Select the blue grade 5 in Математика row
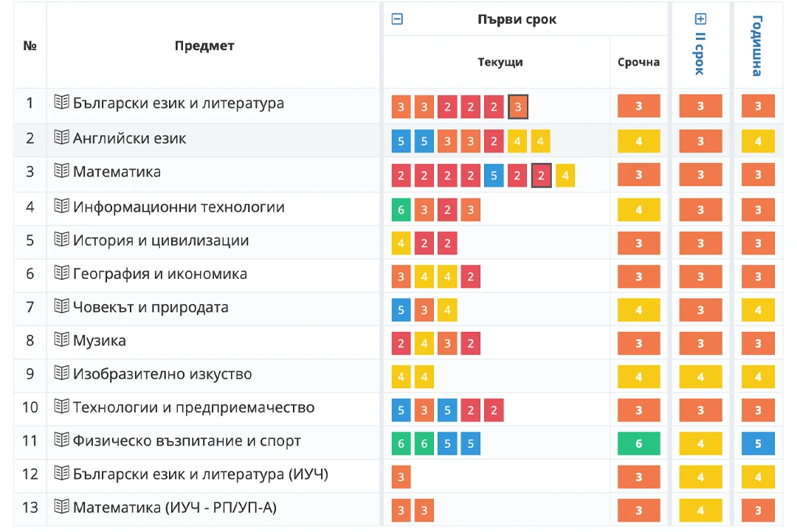 click(x=494, y=176)
